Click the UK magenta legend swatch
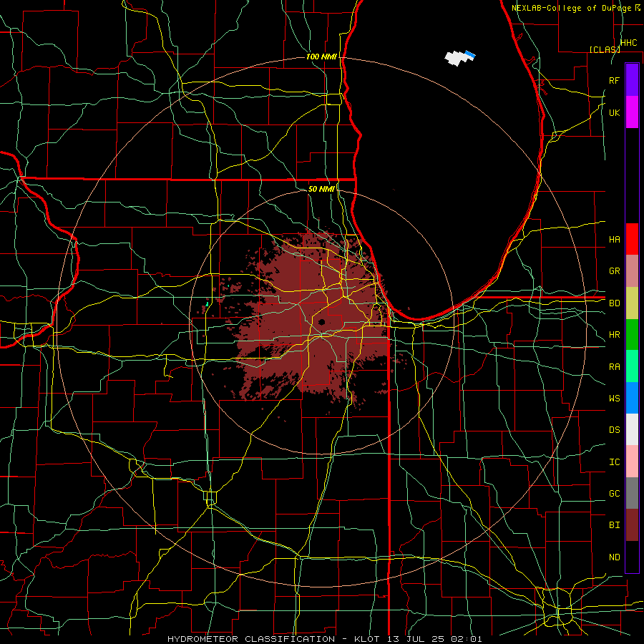 point(632,112)
